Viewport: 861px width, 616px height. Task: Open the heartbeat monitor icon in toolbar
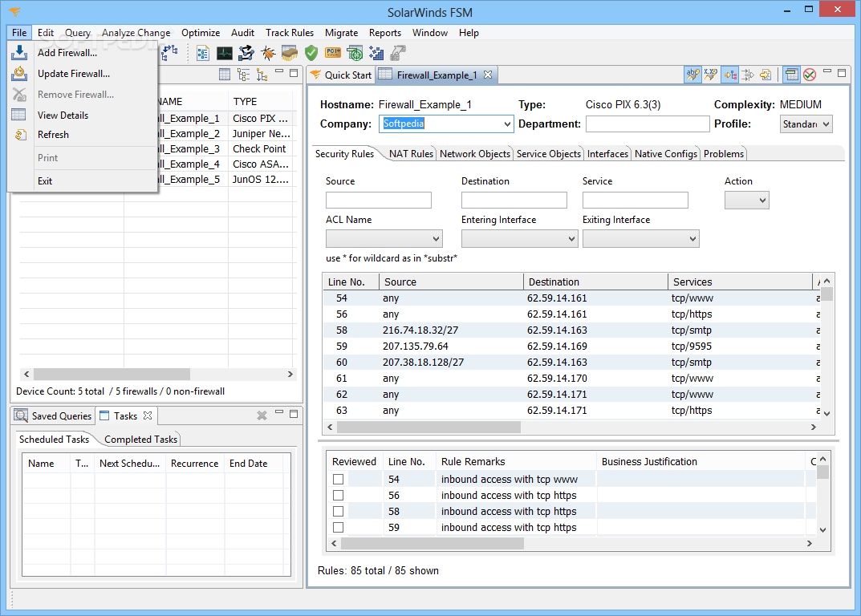coord(225,53)
